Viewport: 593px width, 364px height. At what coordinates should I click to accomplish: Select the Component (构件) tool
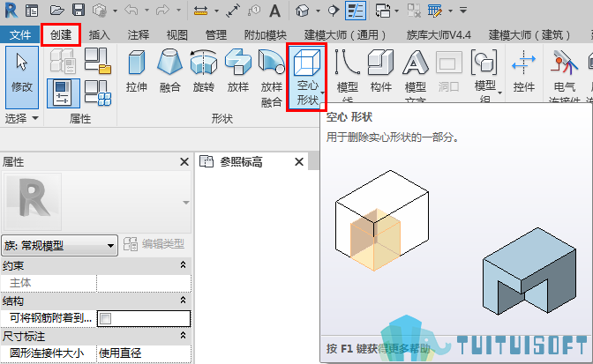coord(381,71)
